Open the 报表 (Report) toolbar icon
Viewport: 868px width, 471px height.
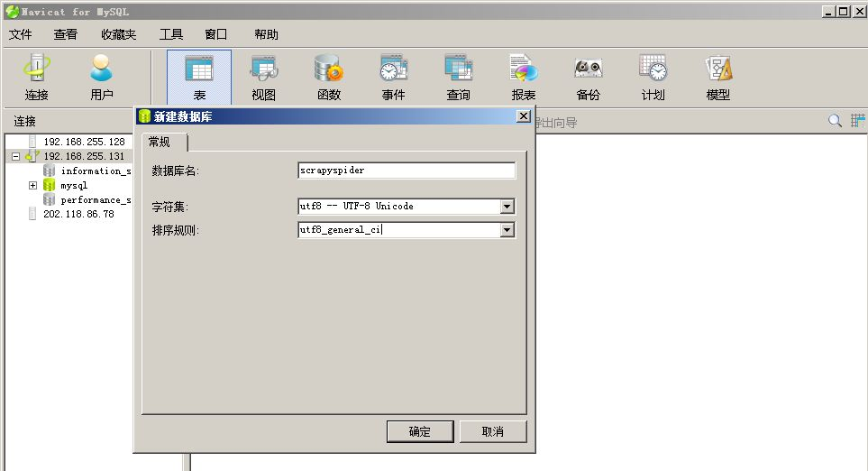(x=523, y=77)
